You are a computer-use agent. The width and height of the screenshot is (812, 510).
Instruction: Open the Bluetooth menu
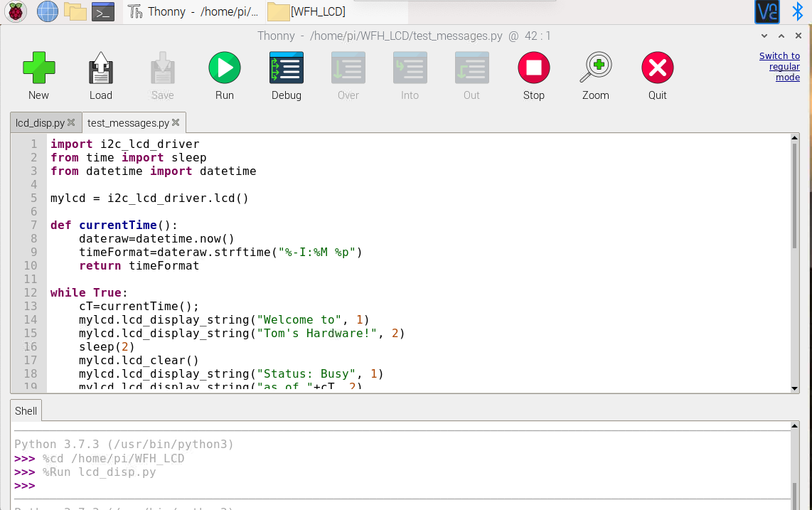click(x=797, y=11)
